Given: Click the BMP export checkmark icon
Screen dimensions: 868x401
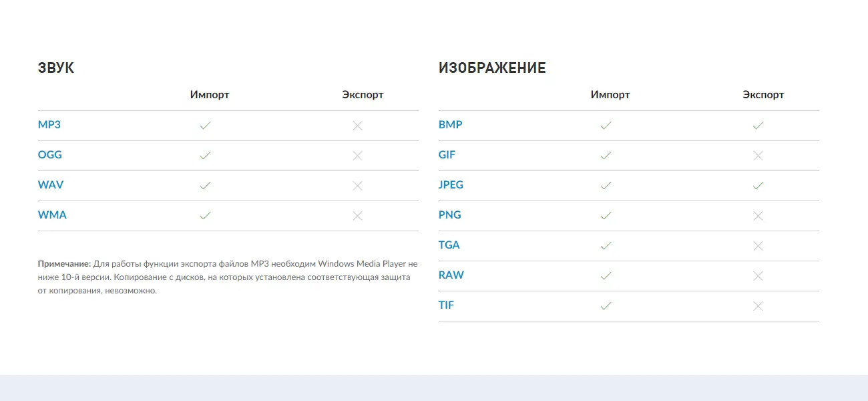Looking at the screenshot, I should click(758, 126).
